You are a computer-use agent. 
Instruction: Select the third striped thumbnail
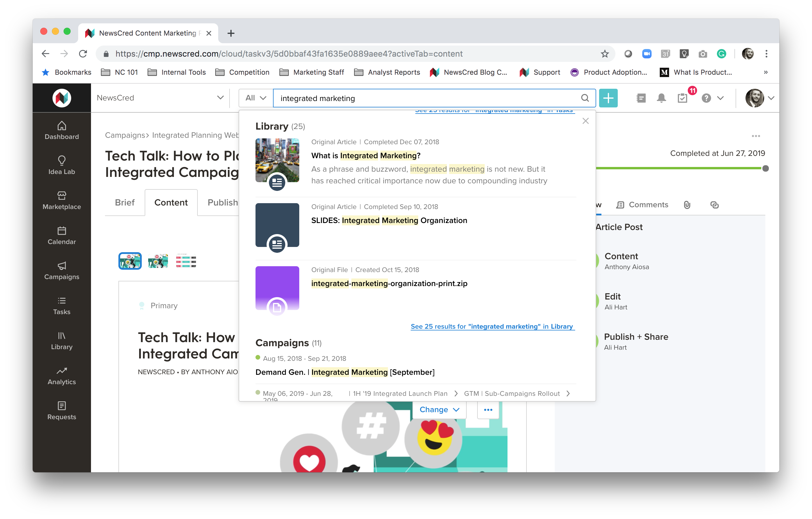coord(186,261)
